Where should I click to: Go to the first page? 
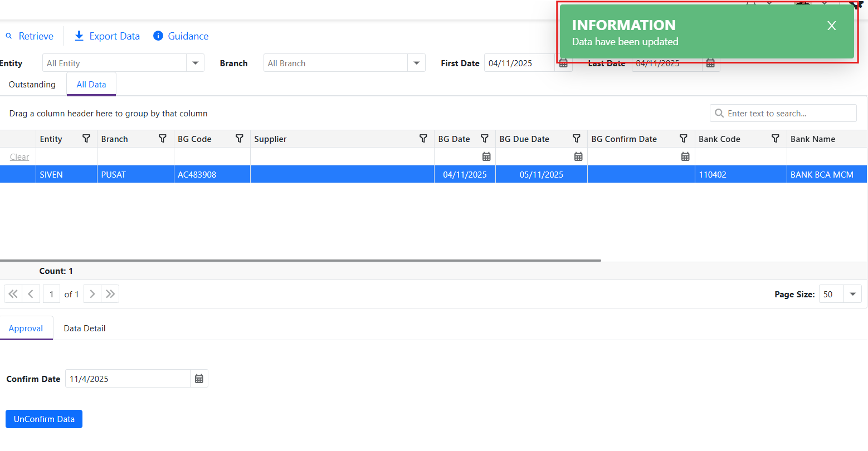coord(13,294)
